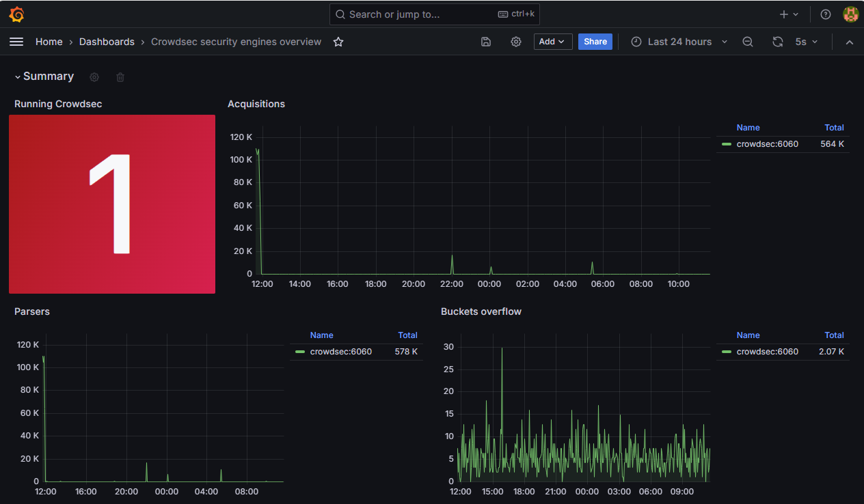Open the main navigation hamburger menu
The width and height of the screenshot is (864, 504).
click(x=16, y=41)
